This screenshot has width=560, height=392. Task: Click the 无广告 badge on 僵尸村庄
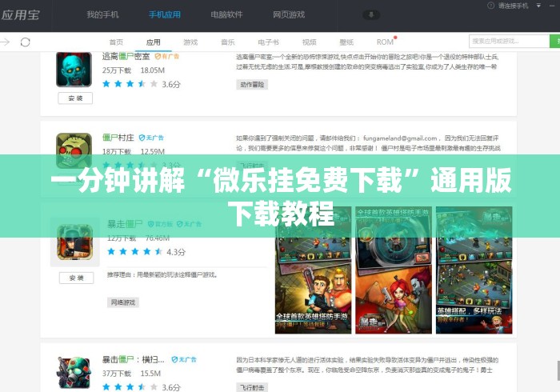click(x=151, y=138)
